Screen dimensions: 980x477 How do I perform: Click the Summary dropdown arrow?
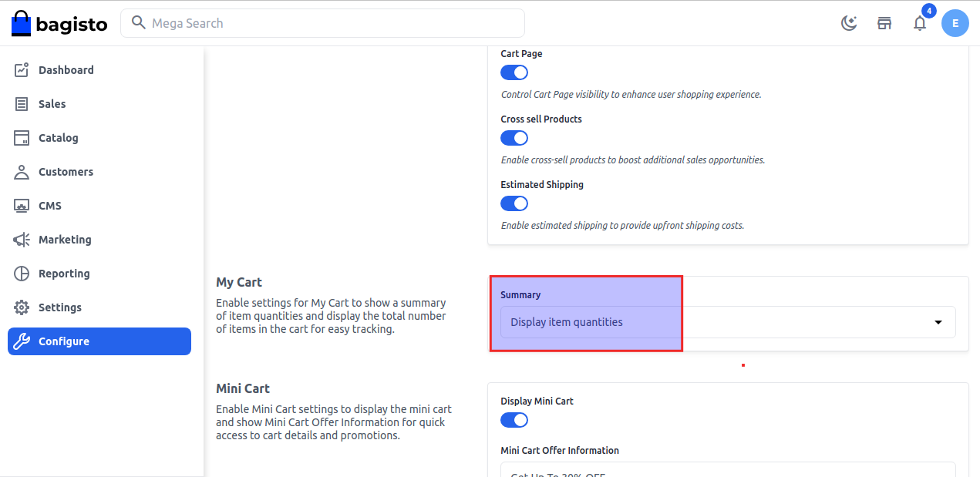click(x=938, y=322)
